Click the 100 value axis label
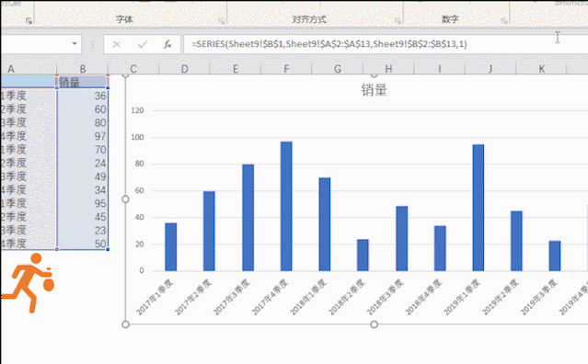588x364 pixels. point(137,138)
